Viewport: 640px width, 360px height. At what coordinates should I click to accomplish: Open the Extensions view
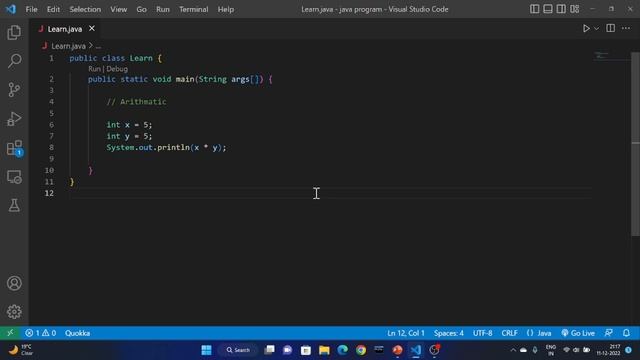tap(14, 148)
